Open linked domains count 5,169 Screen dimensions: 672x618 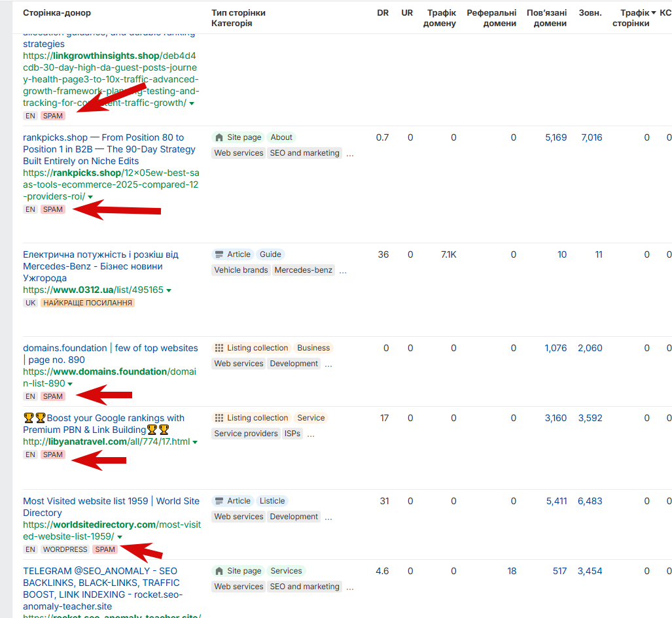coord(556,137)
